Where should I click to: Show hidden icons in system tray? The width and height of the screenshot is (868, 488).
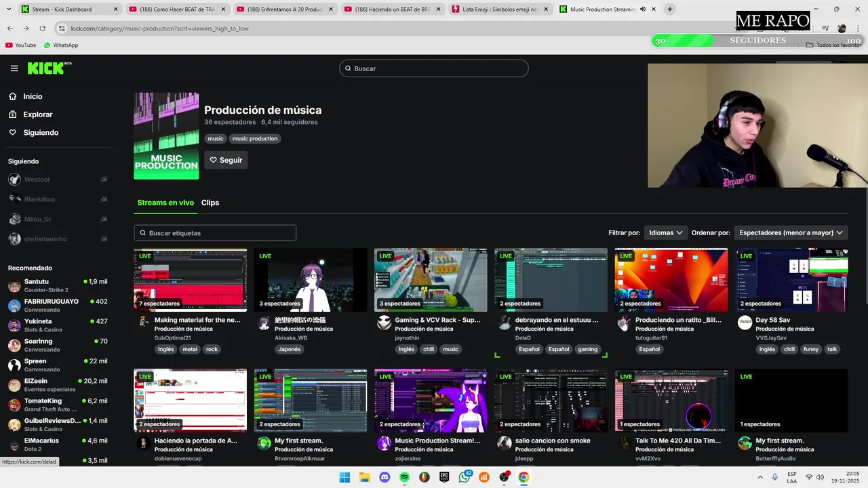pos(762,477)
